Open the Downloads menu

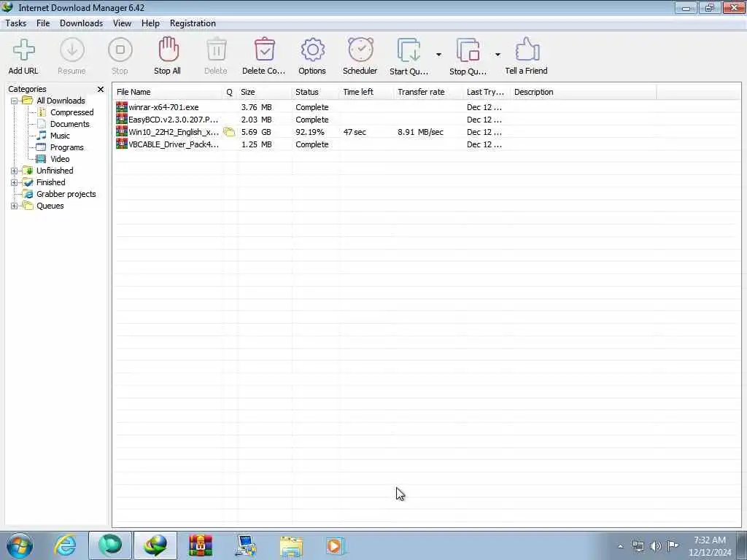click(81, 23)
